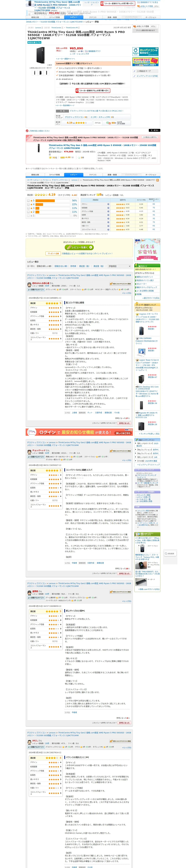
Task: Open help icon for 使いやすさ rating row
Action: click(108, 219)
